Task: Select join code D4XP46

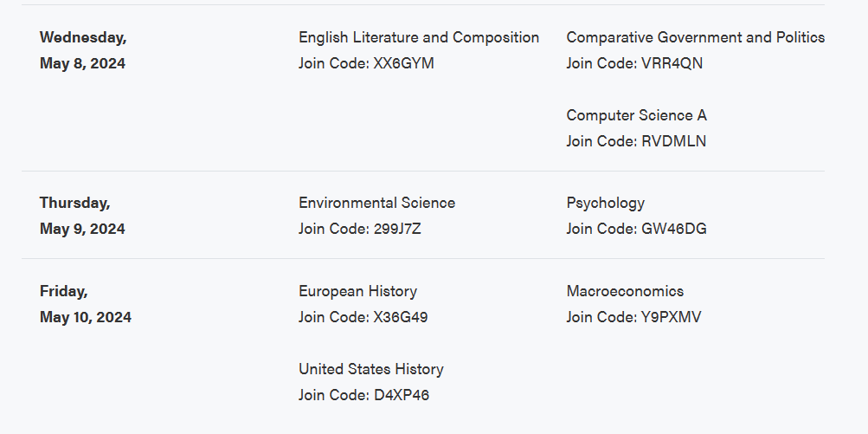Action: (x=402, y=395)
